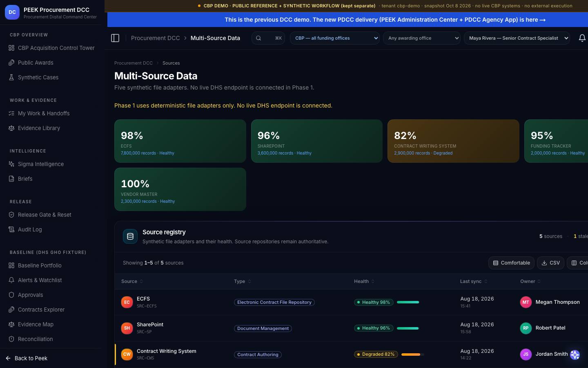588x368 pixels.
Task: Click the ECFS health progress bar
Action: tap(408, 302)
